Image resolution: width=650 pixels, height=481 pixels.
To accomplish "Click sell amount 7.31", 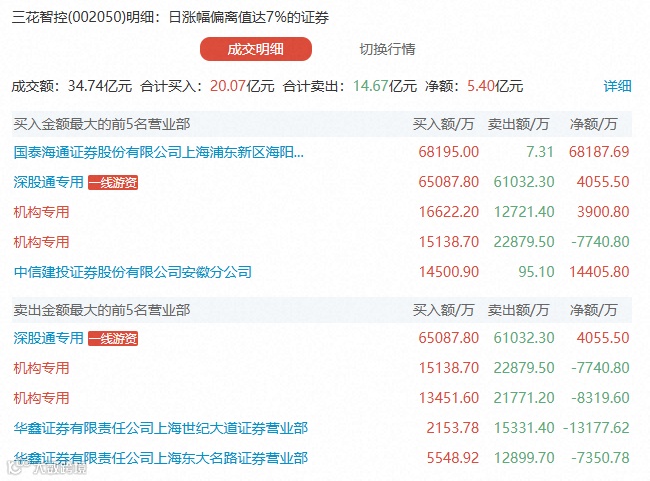I will [540, 152].
